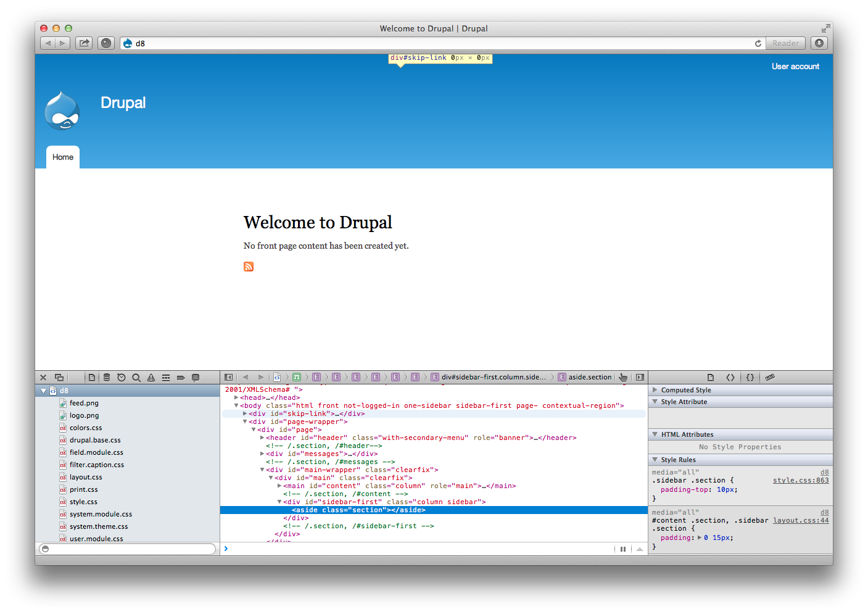Viewport: 868px width, 614px height.
Task: Click the resource filter search field
Action: pyautogui.click(x=130, y=549)
